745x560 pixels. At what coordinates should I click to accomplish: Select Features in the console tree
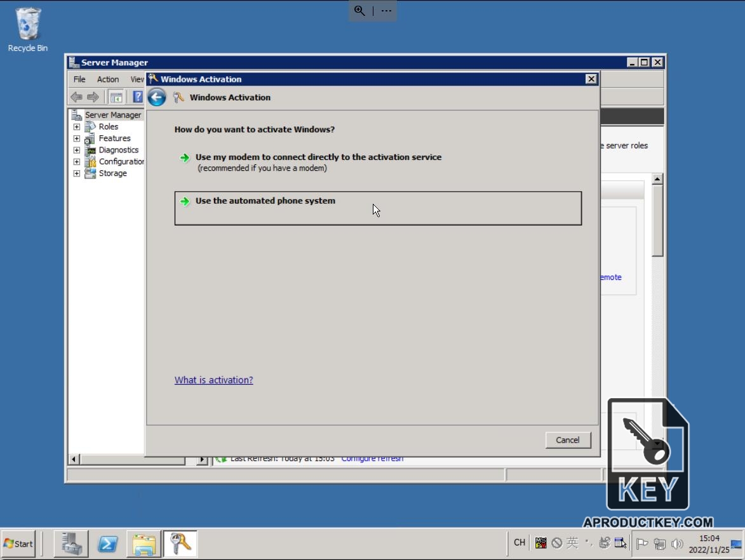(114, 138)
